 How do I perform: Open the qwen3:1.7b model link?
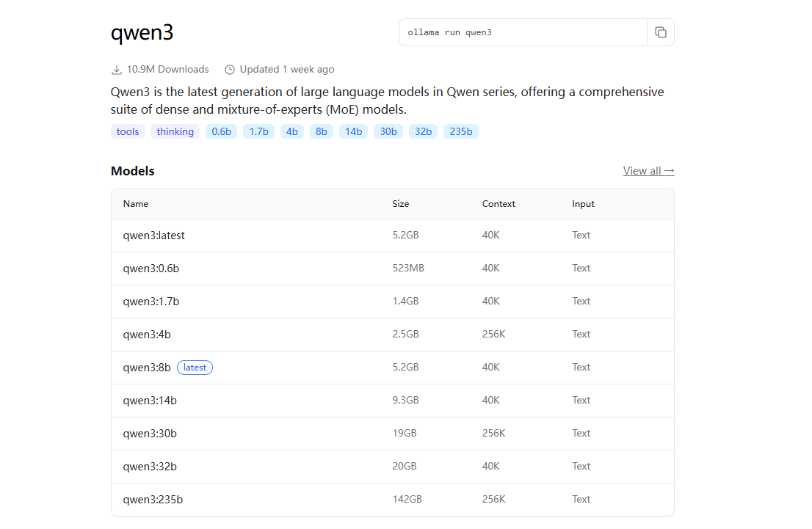[151, 302]
